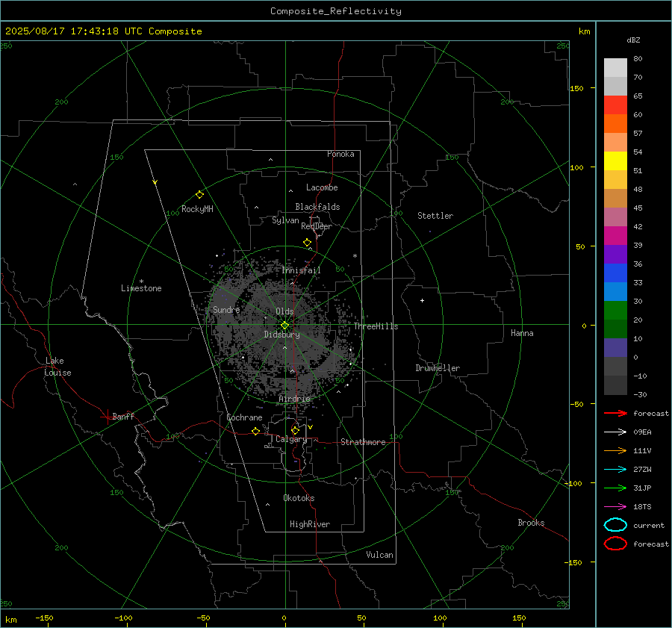Click the red 65 dBZ color swatch
672x628 pixels.
click(615, 105)
